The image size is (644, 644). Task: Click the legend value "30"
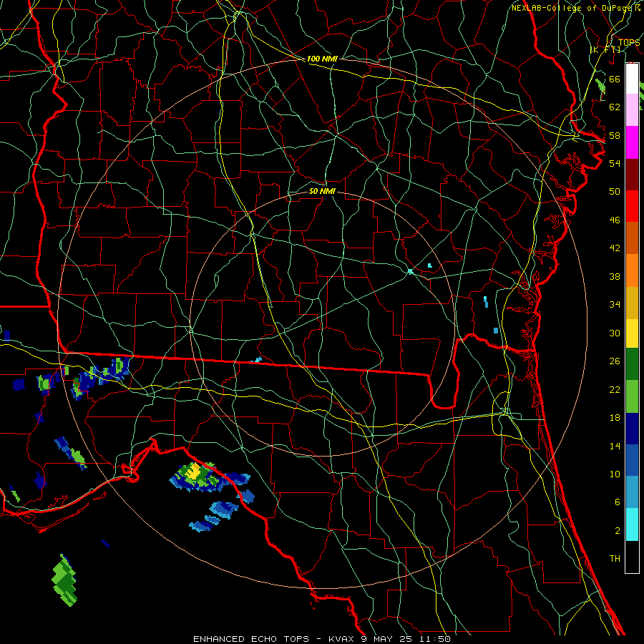point(615,333)
